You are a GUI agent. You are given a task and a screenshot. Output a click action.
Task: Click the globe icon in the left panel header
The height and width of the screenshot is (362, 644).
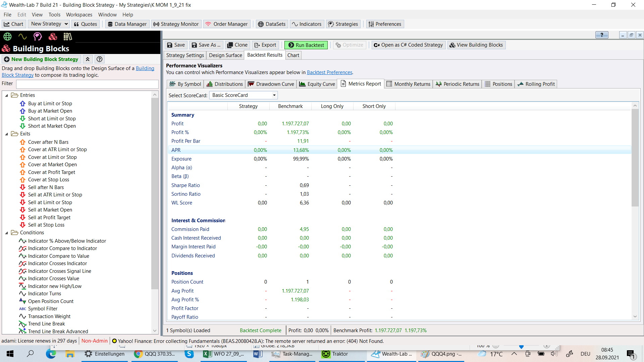pos(7,37)
